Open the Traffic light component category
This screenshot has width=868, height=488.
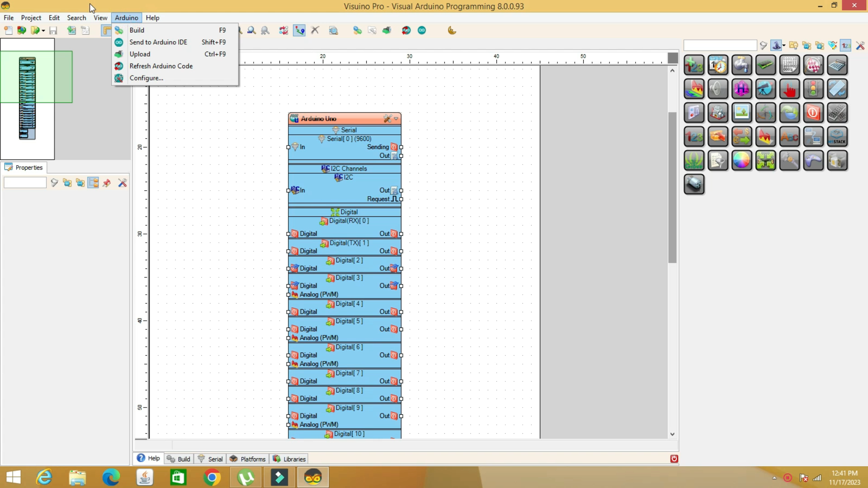click(813, 89)
